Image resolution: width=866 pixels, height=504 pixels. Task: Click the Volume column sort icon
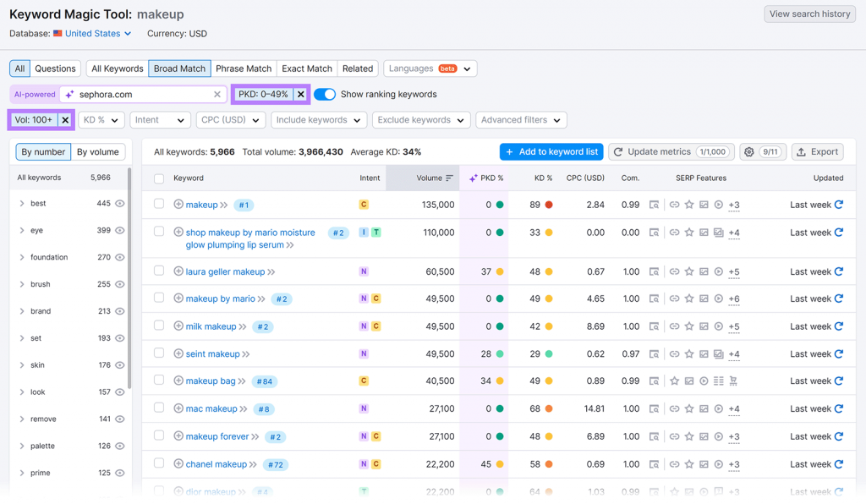(449, 178)
